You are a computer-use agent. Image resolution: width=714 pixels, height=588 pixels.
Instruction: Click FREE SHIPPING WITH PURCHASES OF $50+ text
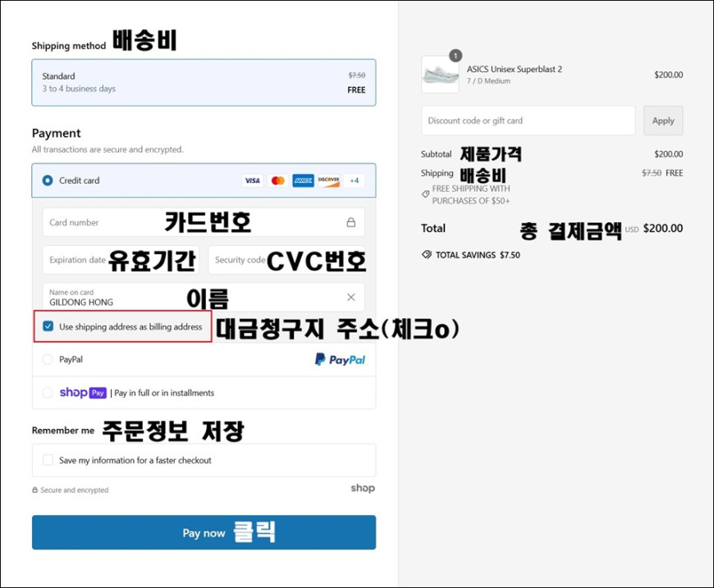[471, 195]
